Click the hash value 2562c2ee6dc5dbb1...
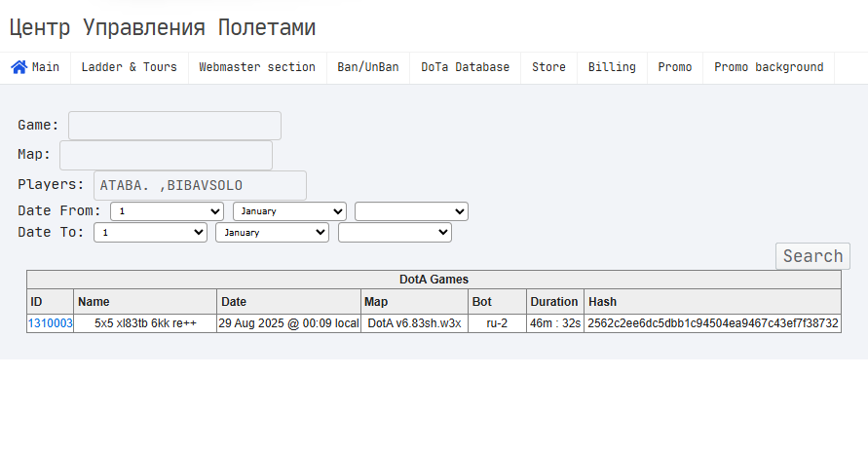This screenshot has height=451, width=868. point(713,323)
